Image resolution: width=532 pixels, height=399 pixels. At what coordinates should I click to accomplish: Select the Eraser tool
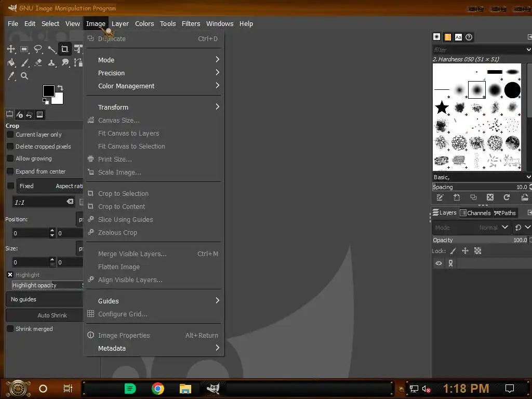(x=38, y=63)
